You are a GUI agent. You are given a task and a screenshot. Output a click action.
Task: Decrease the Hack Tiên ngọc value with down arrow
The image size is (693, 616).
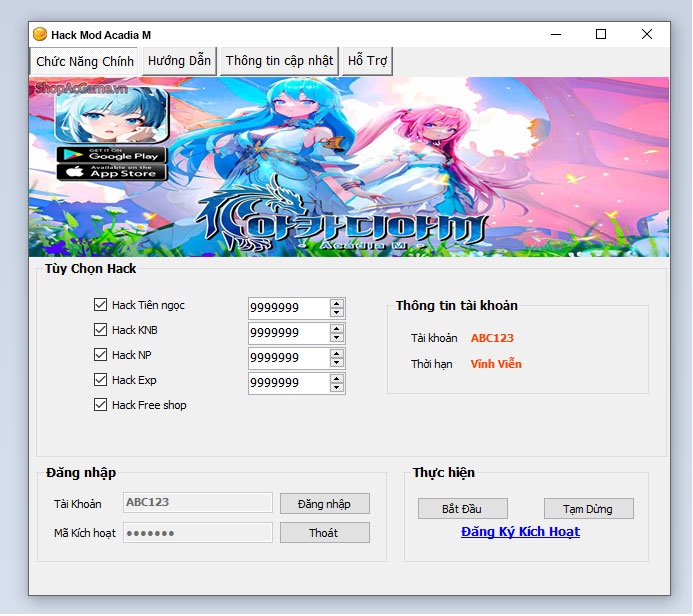(337, 312)
